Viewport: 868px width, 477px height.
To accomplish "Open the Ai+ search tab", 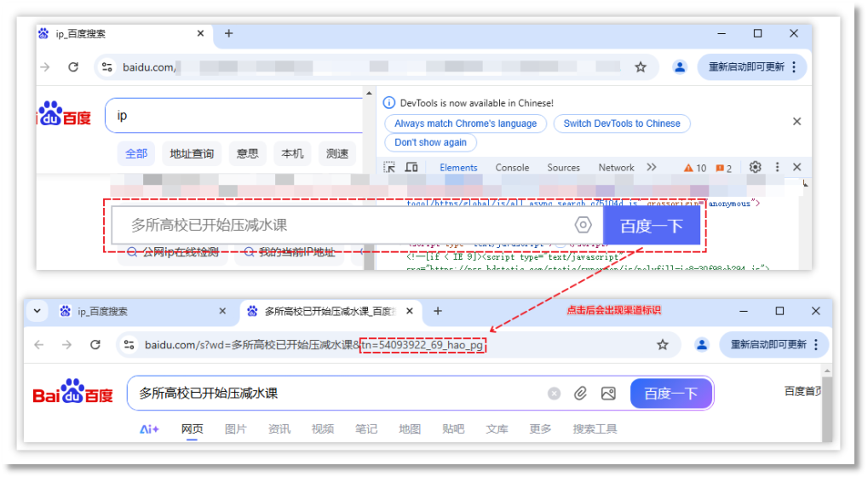I will pyautogui.click(x=149, y=428).
